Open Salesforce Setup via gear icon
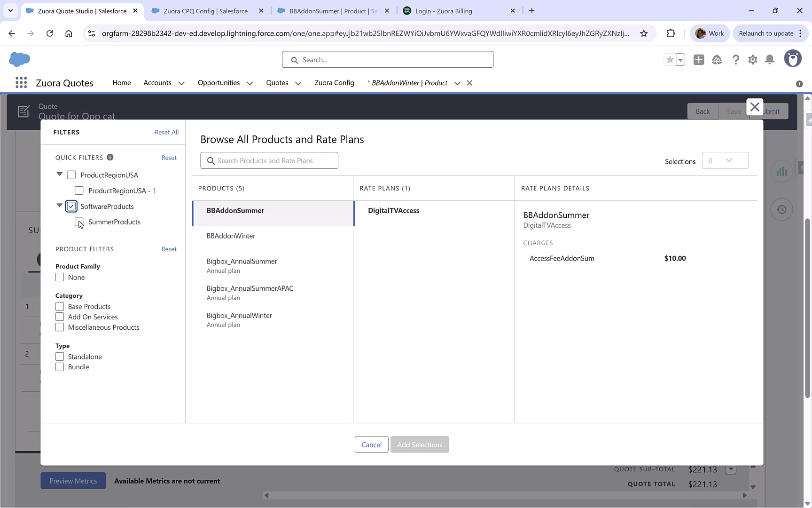Image resolution: width=812 pixels, height=508 pixels. point(752,60)
